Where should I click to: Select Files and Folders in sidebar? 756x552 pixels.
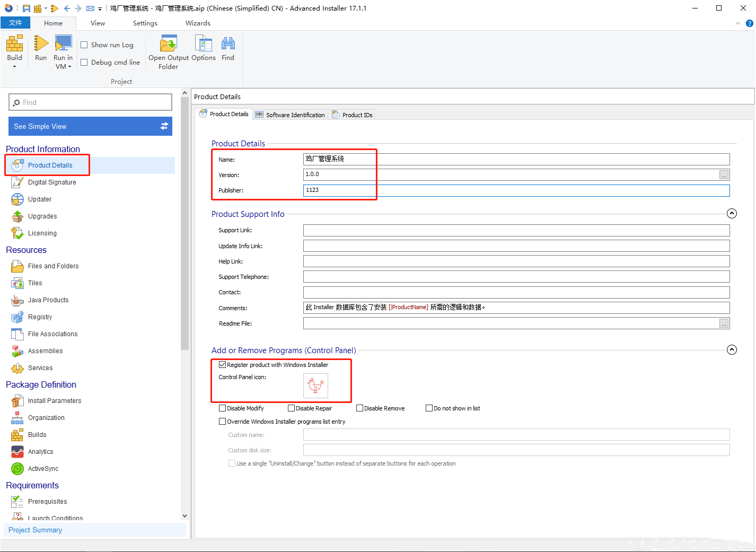pos(53,266)
